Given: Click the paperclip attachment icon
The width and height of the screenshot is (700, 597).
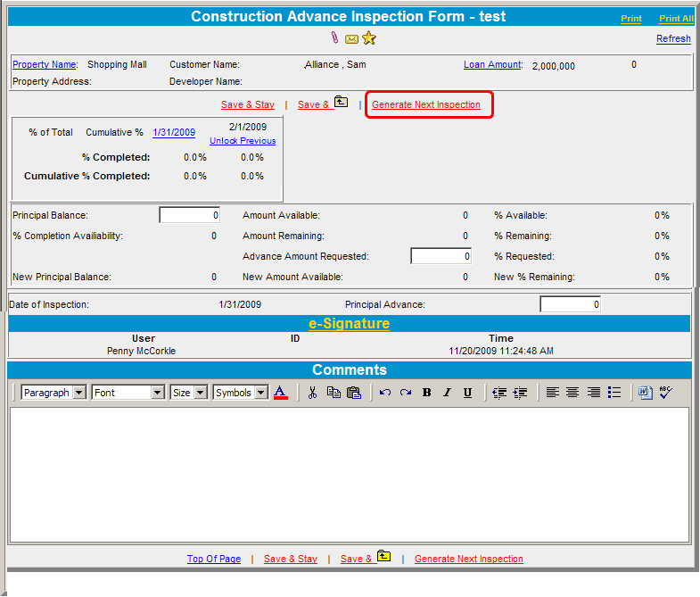Looking at the screenshot, I should (x=334, y=38).
